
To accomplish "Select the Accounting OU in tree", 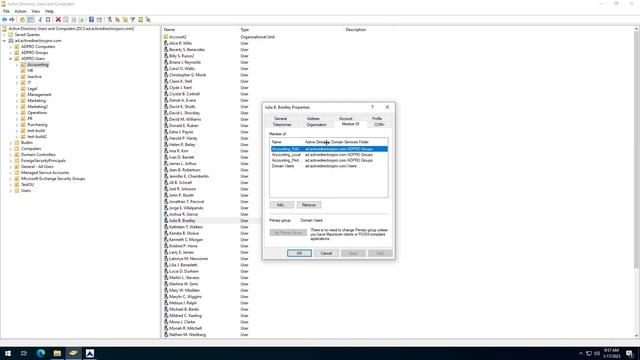I will click(38, 65).
